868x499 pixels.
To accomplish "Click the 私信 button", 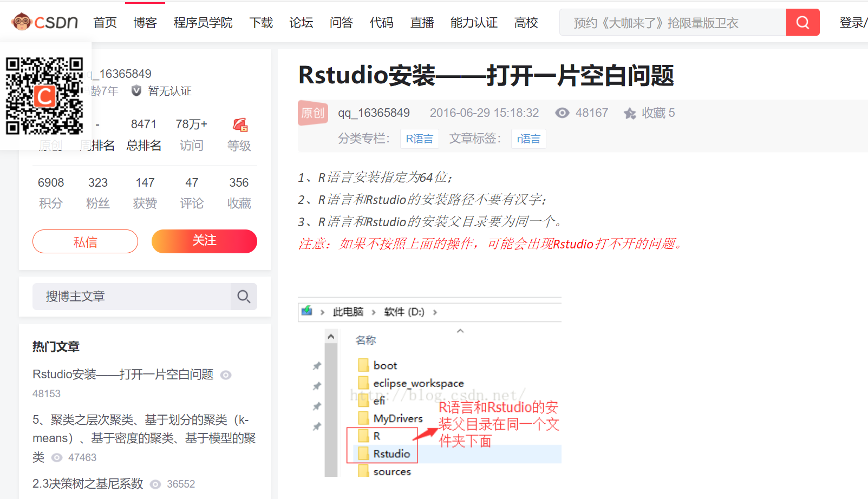I will [x=85, y=241].
